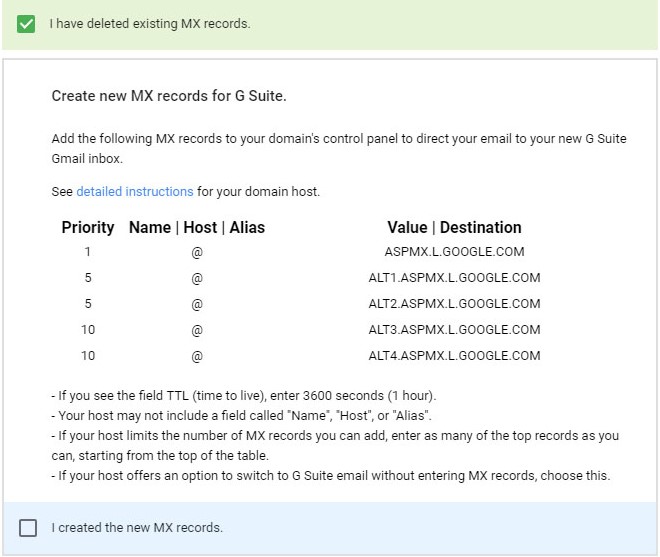Viewport: 660px width, 557px height.
Task: Click priority 10 in the ALT3 row
Action: 88,330
